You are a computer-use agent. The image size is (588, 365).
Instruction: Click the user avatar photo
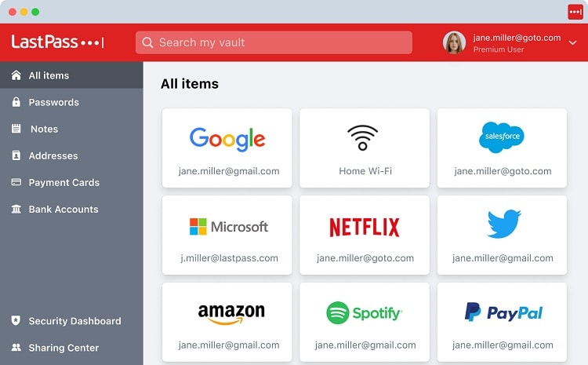(454, 42)
